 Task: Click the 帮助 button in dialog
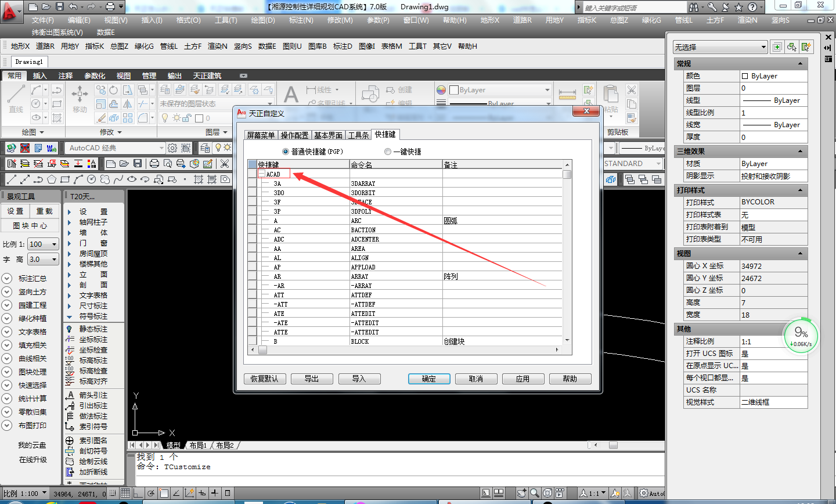point(570,379)
